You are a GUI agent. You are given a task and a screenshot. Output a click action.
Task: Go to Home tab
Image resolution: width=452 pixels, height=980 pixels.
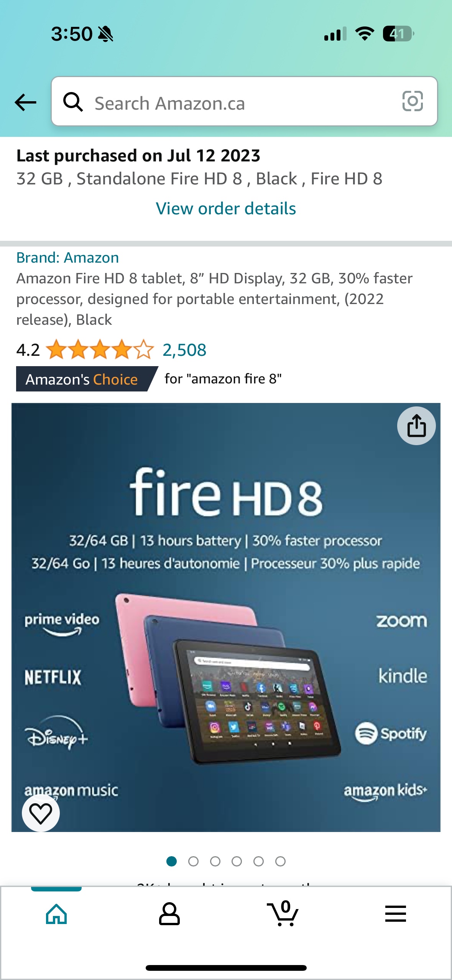pos(56,914)
